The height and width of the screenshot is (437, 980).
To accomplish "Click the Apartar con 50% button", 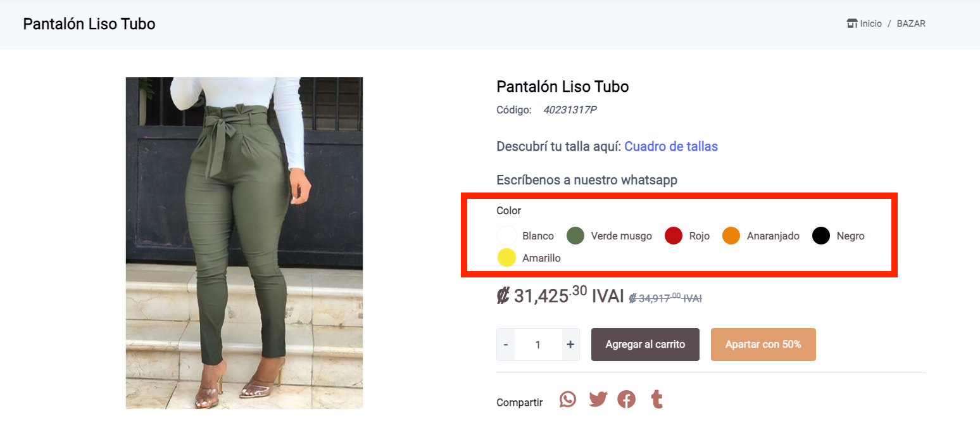I will 763,345.
